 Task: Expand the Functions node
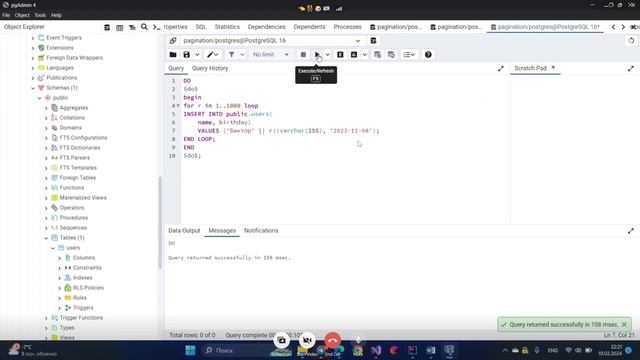[46, 188]
